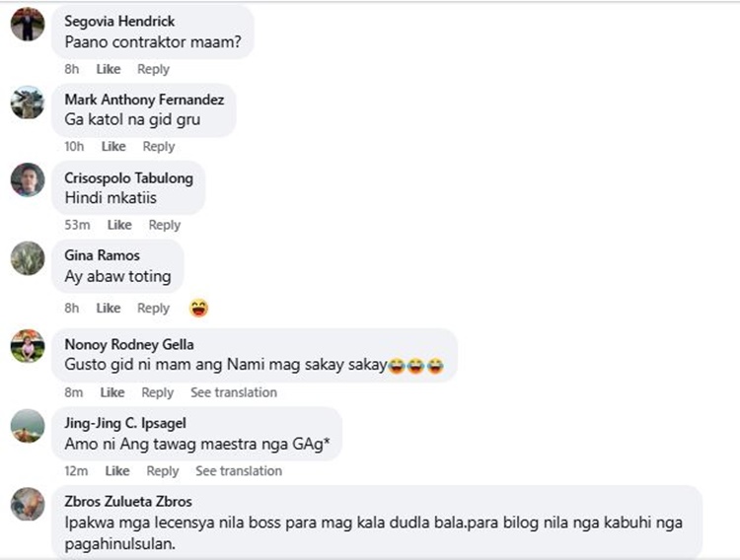
Task: Open Zbros Zulueta Zbros rooster avatar
Action: (x=28, y=505)
